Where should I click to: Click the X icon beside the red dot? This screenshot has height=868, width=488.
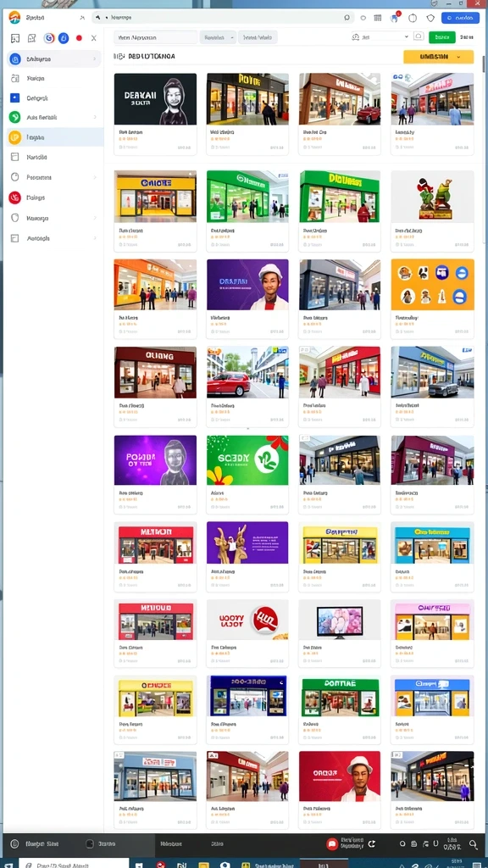pyautogui.click(x=93, y=38)
